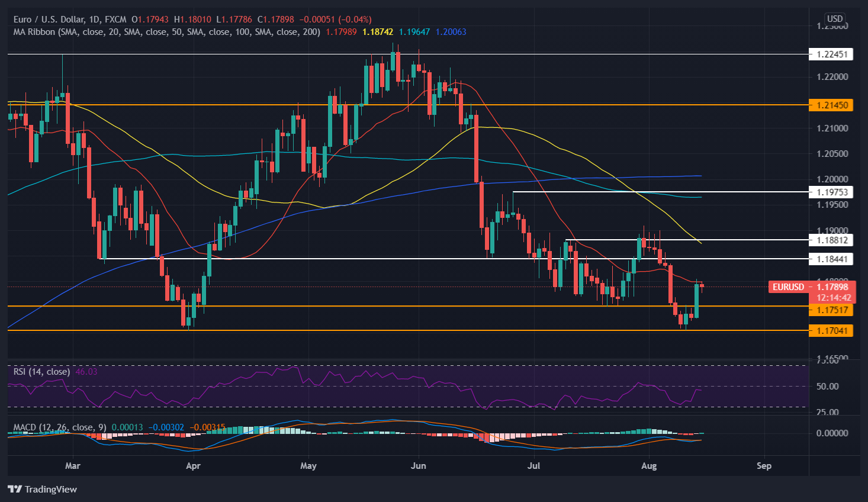
Task: Click the yellow 50 SMA value 1.18742
Action: click(378, 32)
